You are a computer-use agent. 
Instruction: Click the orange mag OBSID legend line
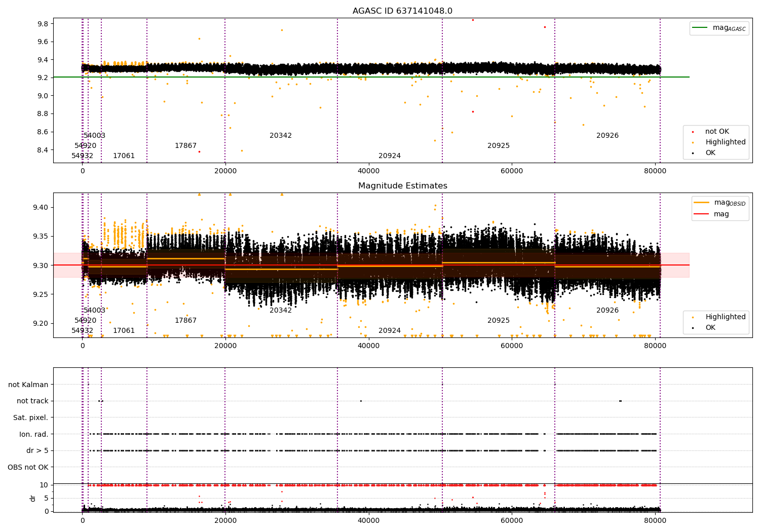702,203
